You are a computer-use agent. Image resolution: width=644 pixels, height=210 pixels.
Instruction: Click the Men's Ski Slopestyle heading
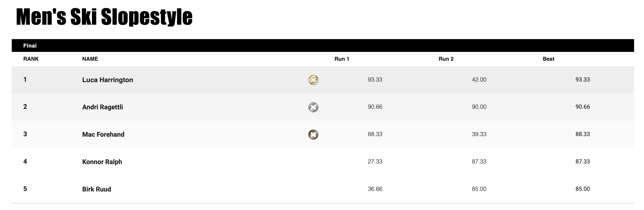coord(104,17)
